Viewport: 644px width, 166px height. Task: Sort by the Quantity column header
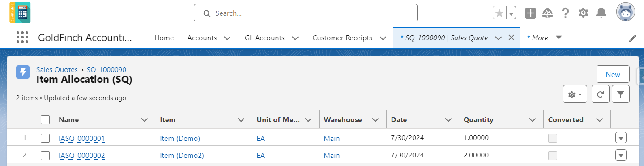click(x=478, y=120)
